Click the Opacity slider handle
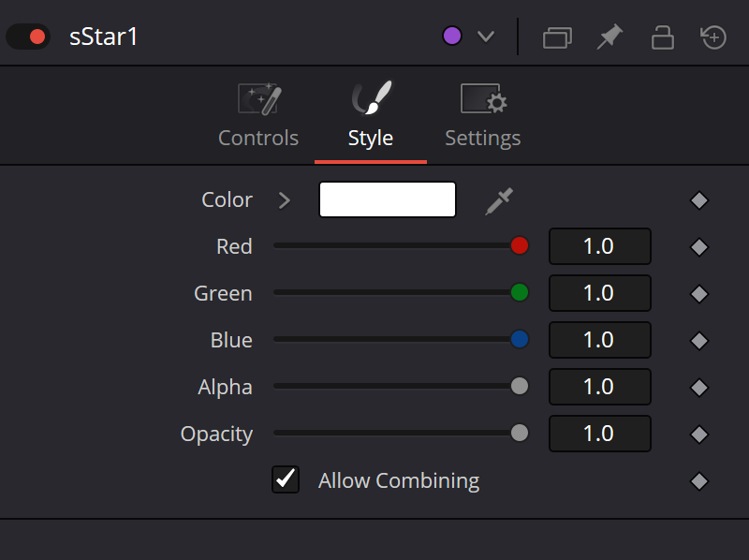Viewport: 749px width, 560px height. point(520,433)
